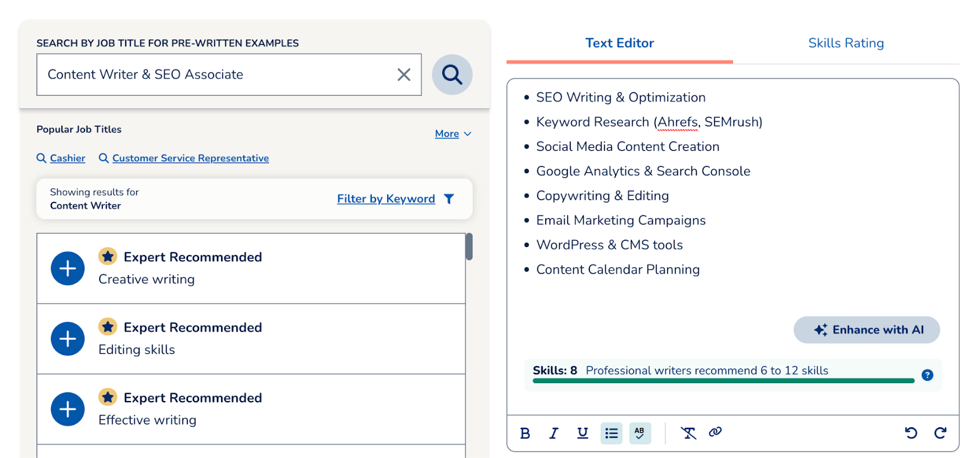
Task: Toggle the spell check button
Action: click(x=640, y=433)
